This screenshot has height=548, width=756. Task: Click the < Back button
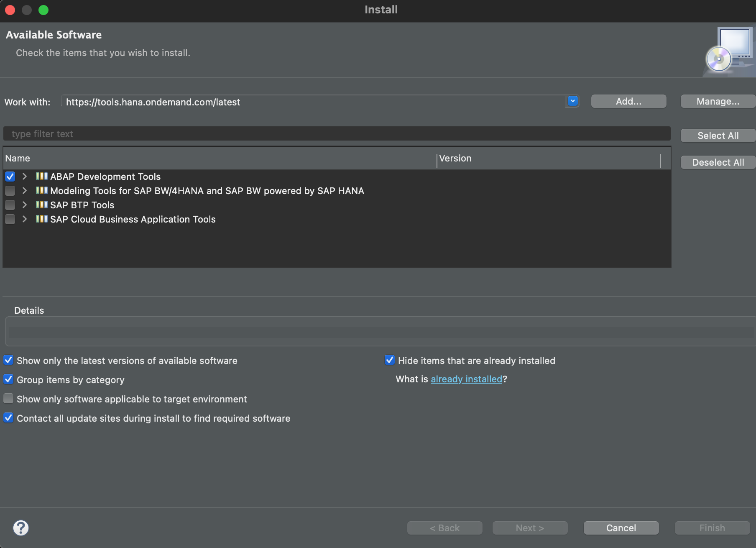[x=444, y=528]
